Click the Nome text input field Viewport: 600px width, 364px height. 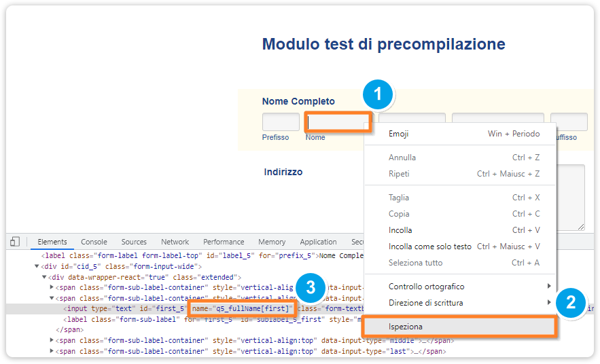coord(338,122)
